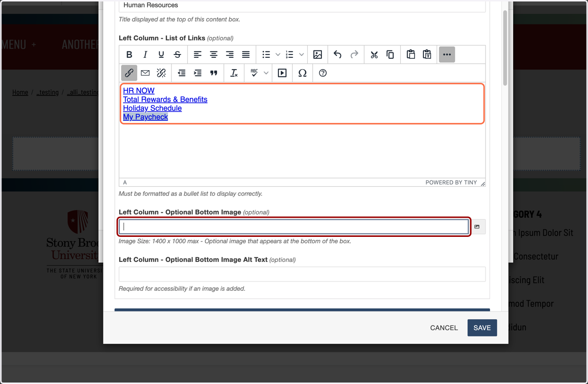Viewport: 588px width, 384px height.
Task: Focus the Bottom Image Alt Text field
Action: 302,274
